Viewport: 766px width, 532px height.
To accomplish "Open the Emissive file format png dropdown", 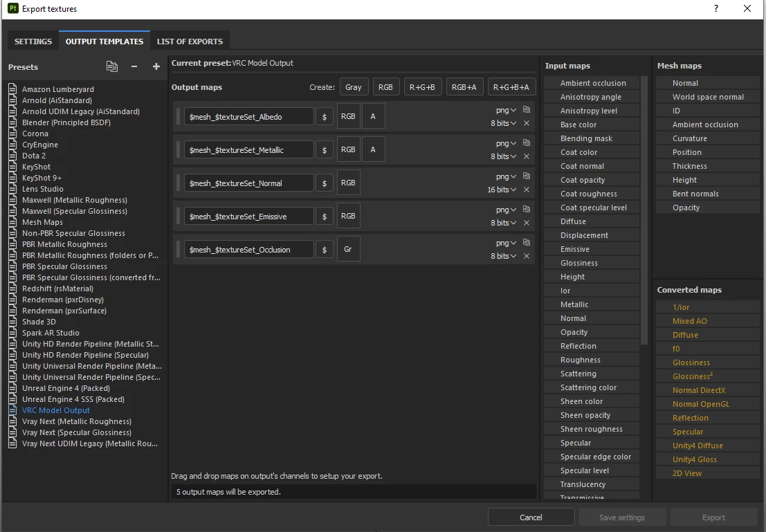I will click(x=506, y=210).
